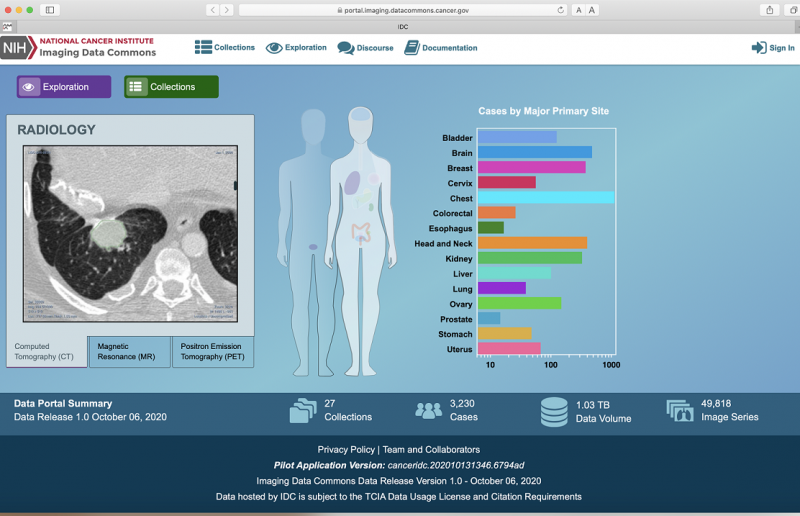Screen dimensions: 800x516
Task: Click the Sign In arrow icon
Action: [759, 48]
